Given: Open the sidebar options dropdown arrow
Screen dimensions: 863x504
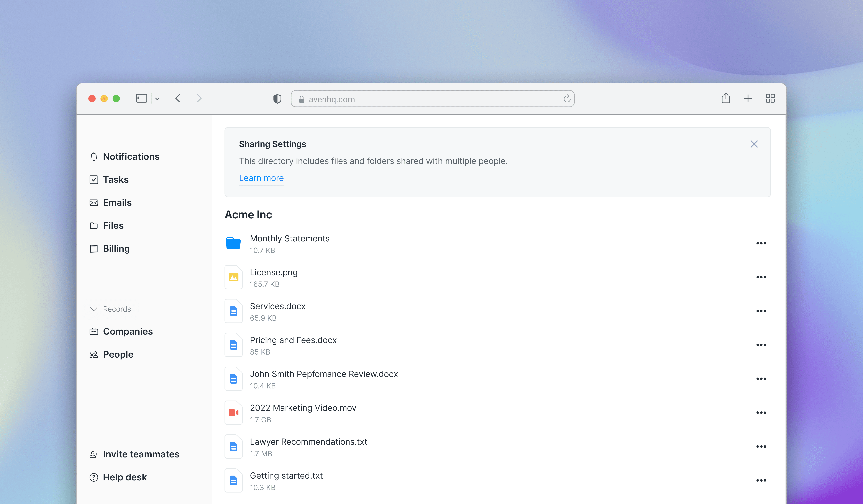Looking at the screenshot, I should tap(158, 99).
